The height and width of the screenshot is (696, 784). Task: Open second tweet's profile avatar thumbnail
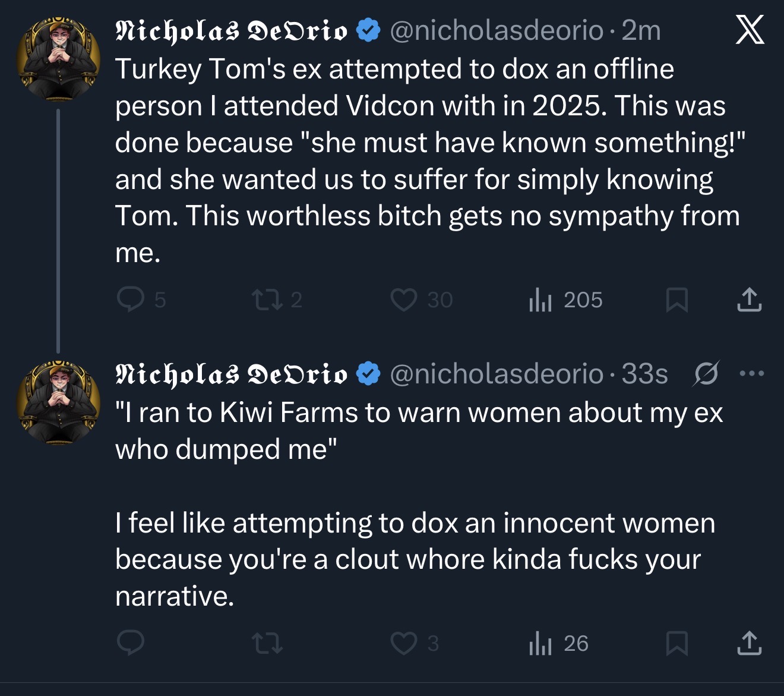(59, 402)
